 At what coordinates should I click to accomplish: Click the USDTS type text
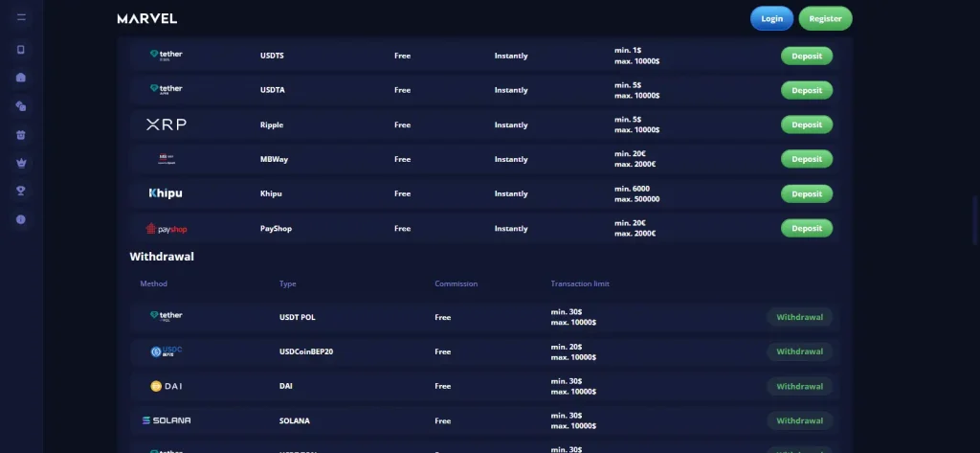tap(272, 56)
